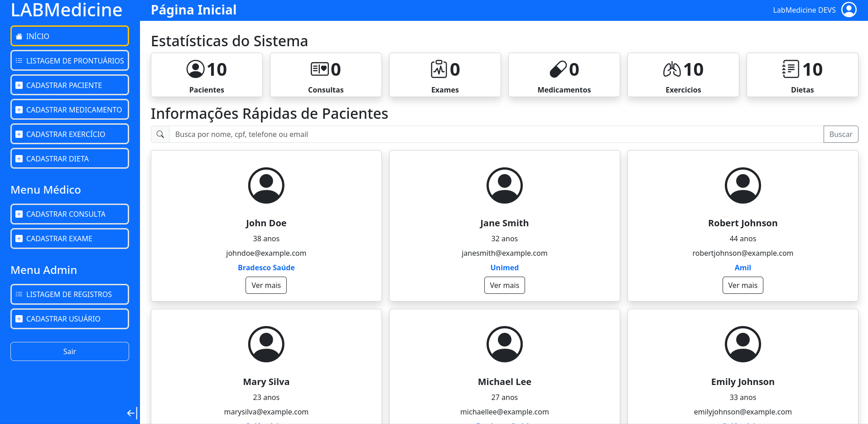The height and width of the screenshot is (424, 868).
Task: Click the Consultas card icon in statistics
Action: (x=319, y=69)
